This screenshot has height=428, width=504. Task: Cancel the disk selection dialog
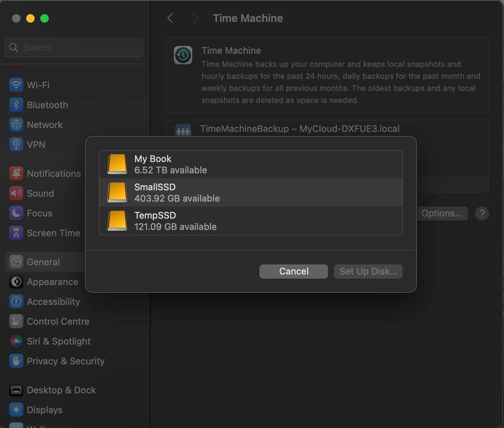coord(293,271)
